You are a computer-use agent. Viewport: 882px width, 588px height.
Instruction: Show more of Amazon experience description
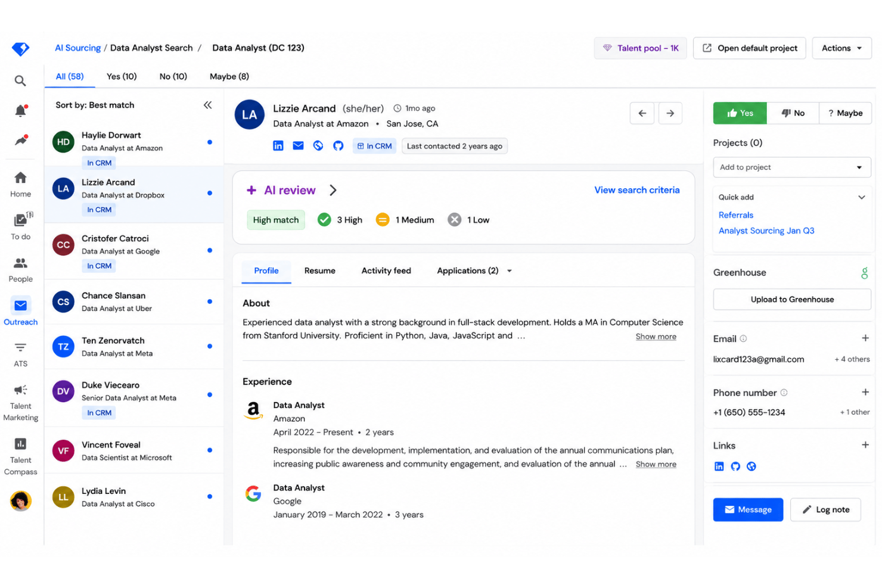tap(656, 464)
